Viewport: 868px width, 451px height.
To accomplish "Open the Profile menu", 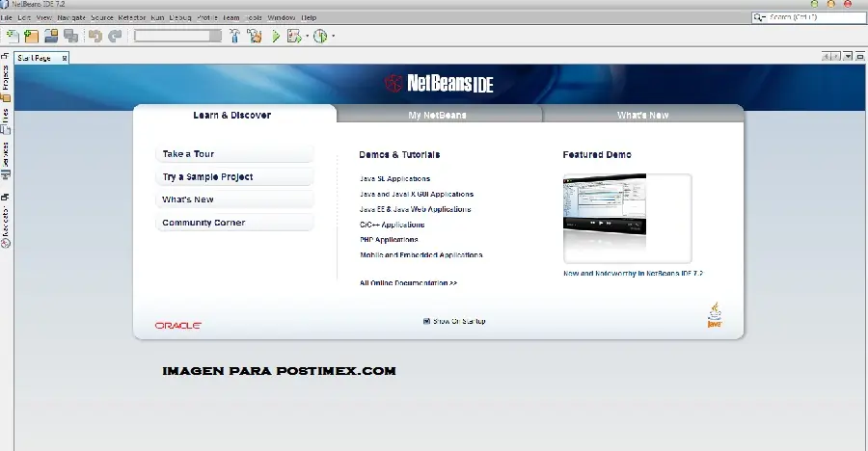I will click(x=207, y=17).
